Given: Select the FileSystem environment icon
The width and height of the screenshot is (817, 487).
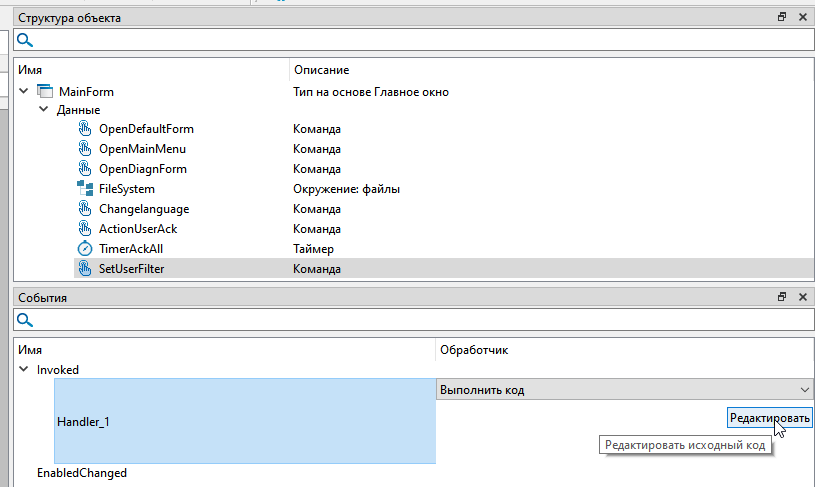Looking at the screenshot, I should click(x=85, y=189).
